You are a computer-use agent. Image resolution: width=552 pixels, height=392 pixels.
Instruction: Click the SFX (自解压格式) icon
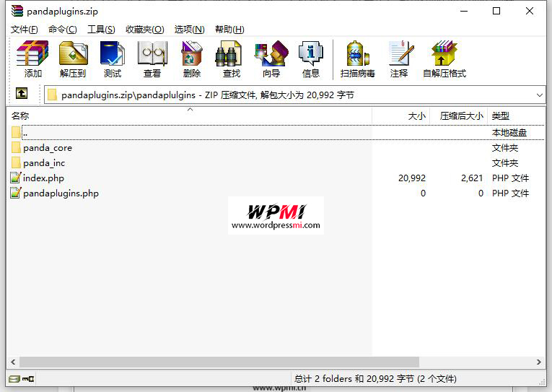tap(444, 58)
